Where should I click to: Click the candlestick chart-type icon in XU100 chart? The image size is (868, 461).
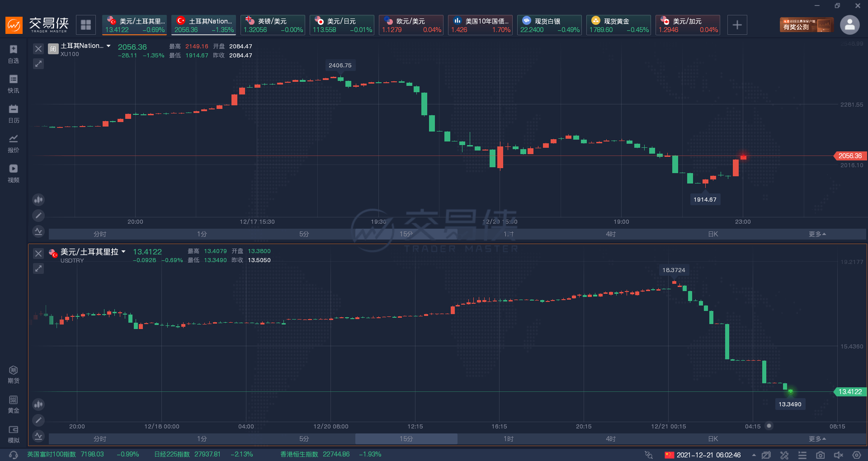coord(38,199)
